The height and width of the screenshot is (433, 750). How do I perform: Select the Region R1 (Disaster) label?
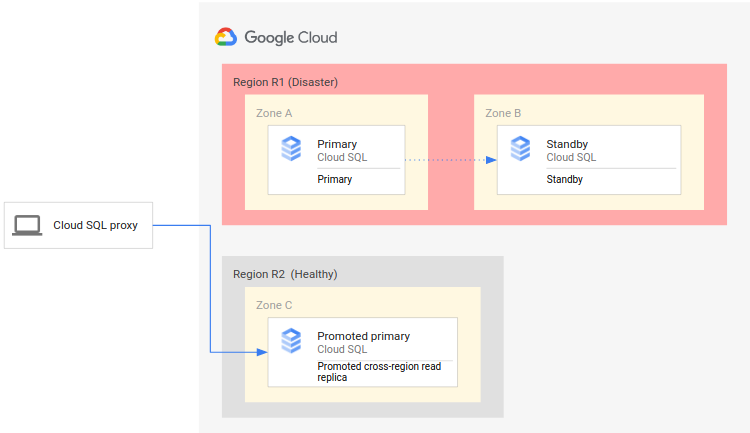click(x=285, y=82)
